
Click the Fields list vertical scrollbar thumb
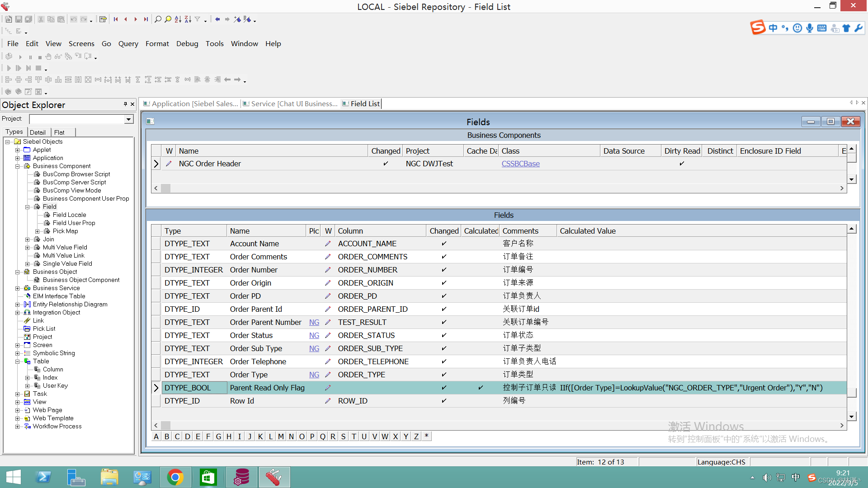click(x=852, y=392)
